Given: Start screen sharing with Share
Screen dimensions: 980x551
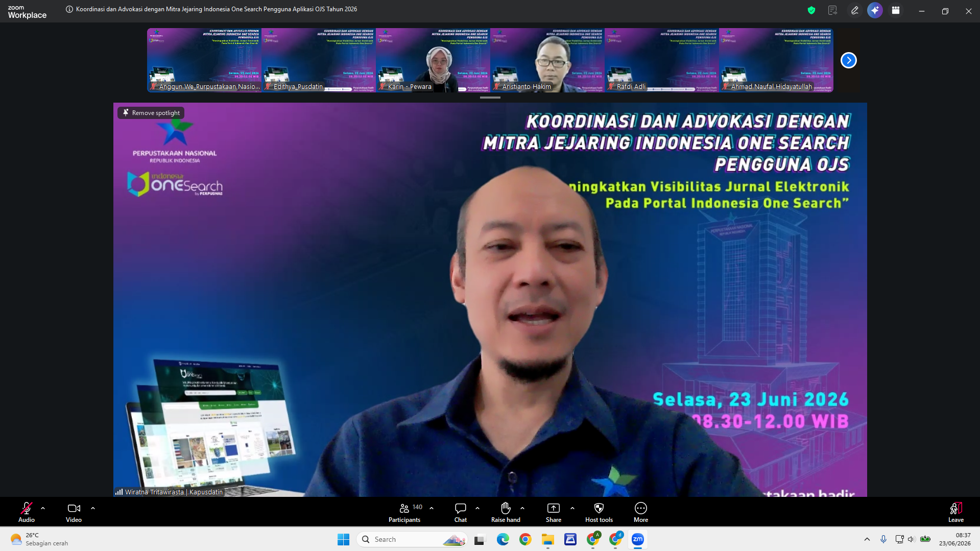Looking at the screenshot, I should click(554, 512).
